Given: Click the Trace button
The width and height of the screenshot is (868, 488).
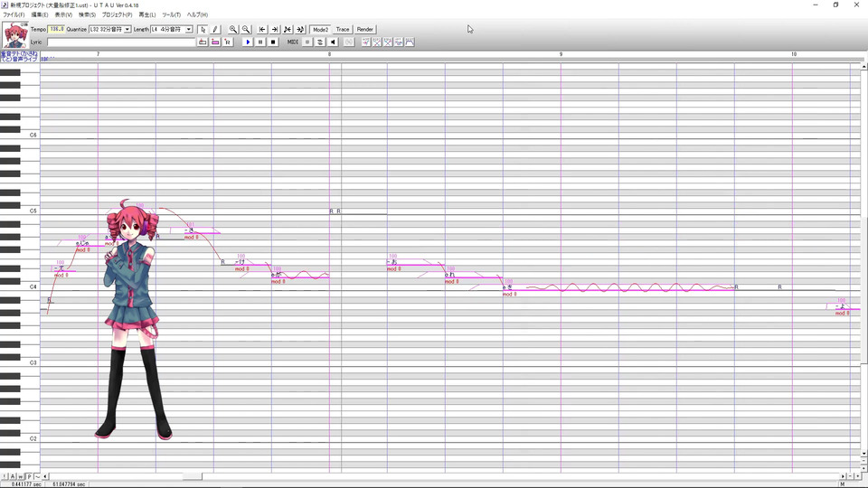Looking at the screenshot, I should (x=343, y=29).
